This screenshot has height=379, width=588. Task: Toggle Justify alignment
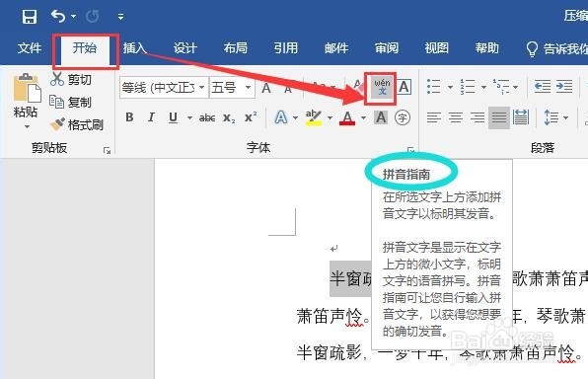[x=499, y=117]
